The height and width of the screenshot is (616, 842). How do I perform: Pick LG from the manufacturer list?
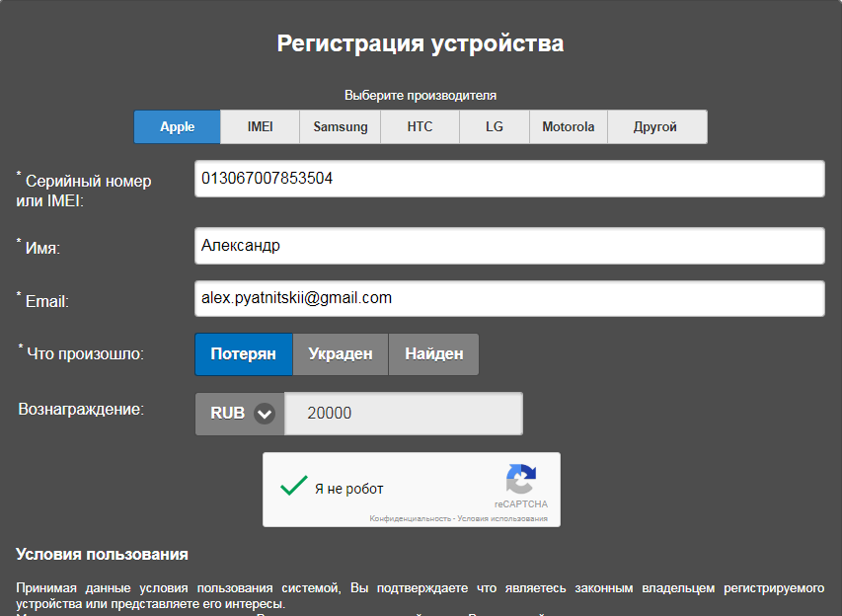[495, 126]
